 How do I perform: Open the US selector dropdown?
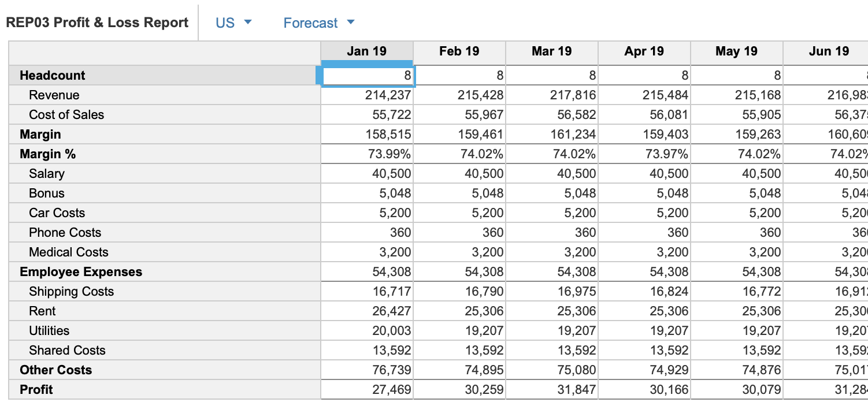pos(233,23)
